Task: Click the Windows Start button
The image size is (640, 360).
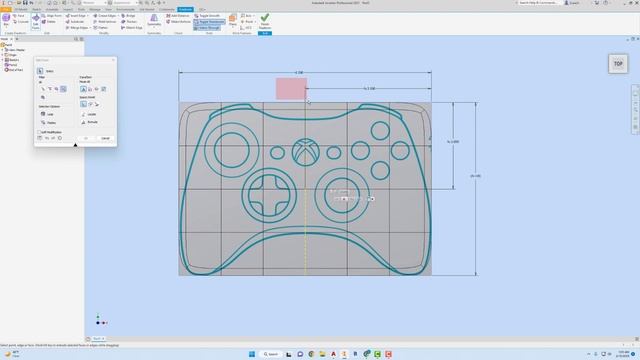Action: 252,354
